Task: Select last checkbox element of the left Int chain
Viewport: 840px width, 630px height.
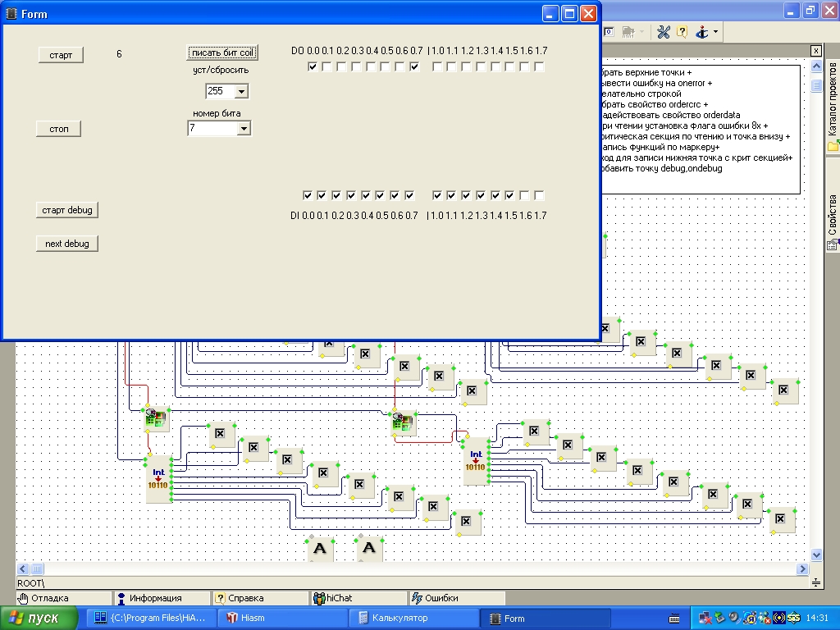Action: [x=466, y=522]
